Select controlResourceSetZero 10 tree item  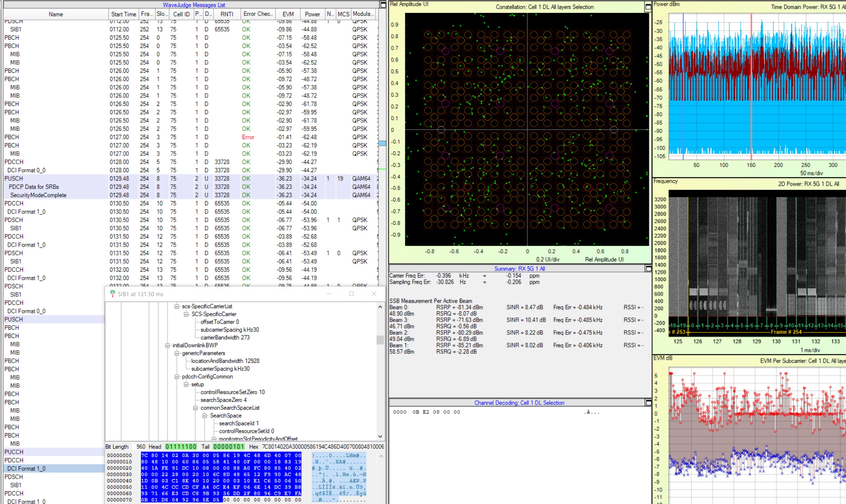(x=233, y=392)
